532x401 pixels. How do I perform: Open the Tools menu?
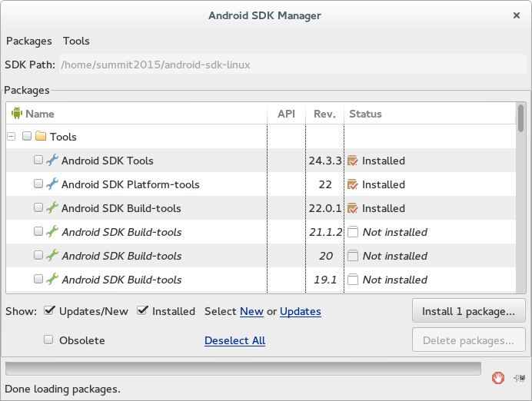(76, 41)
